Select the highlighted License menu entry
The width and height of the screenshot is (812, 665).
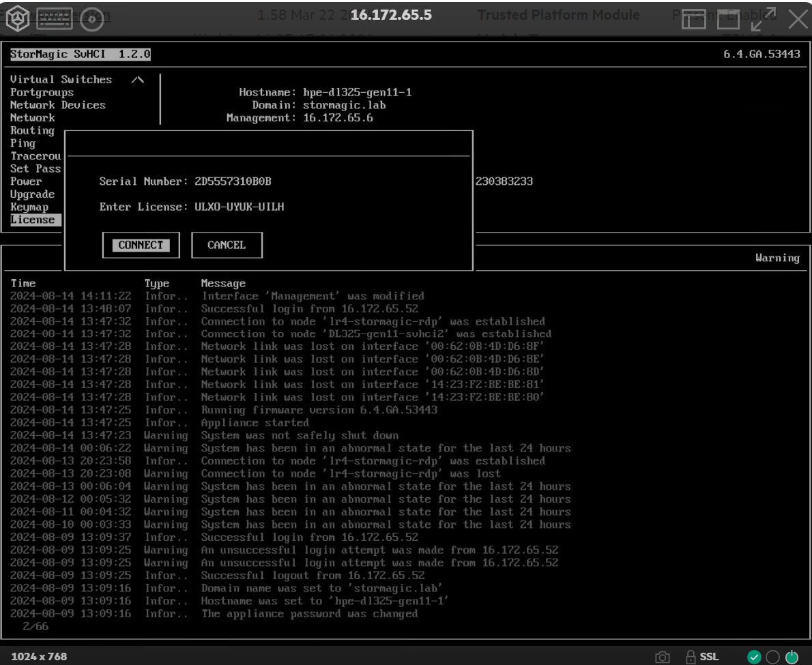(35, 220)
